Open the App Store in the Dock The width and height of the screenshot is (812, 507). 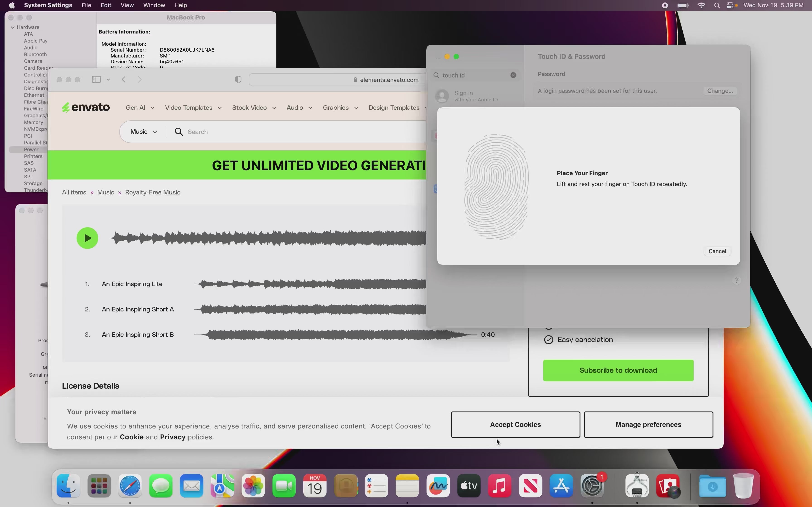(x=561, y=485)
